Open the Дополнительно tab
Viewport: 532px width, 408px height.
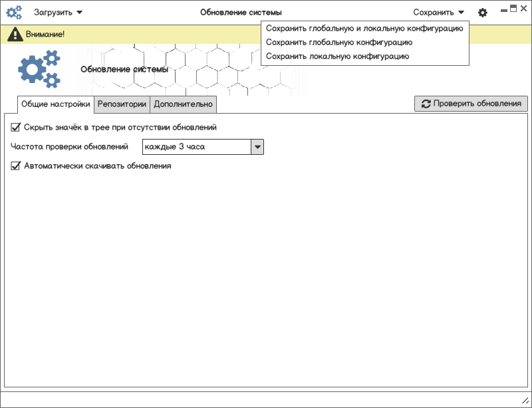click(x=184, y=104)
